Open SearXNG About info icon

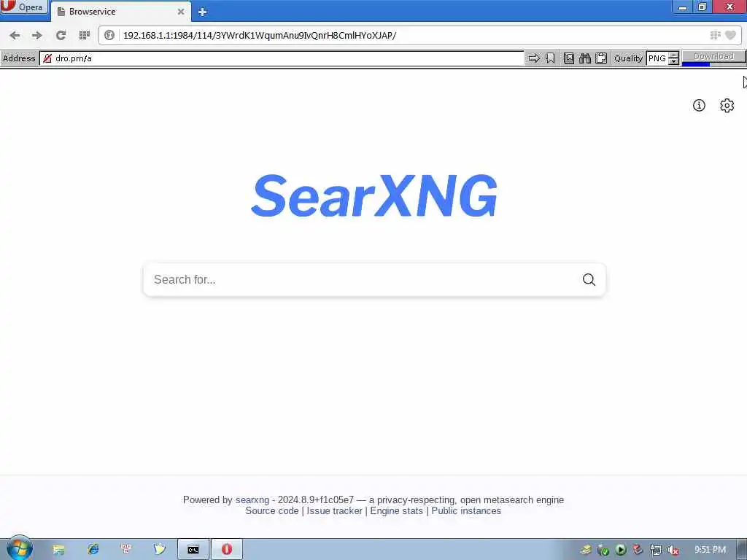(699, 105)
